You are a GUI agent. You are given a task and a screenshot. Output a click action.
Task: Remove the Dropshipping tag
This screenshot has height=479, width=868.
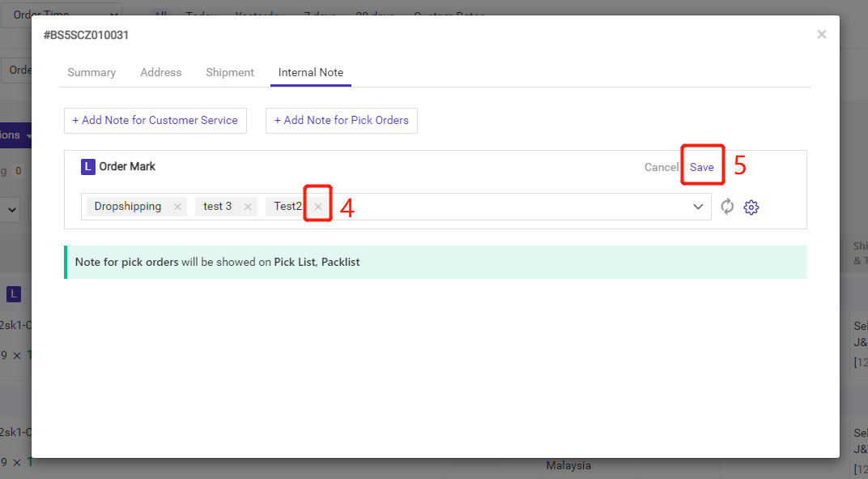click(x=177, y=206)
